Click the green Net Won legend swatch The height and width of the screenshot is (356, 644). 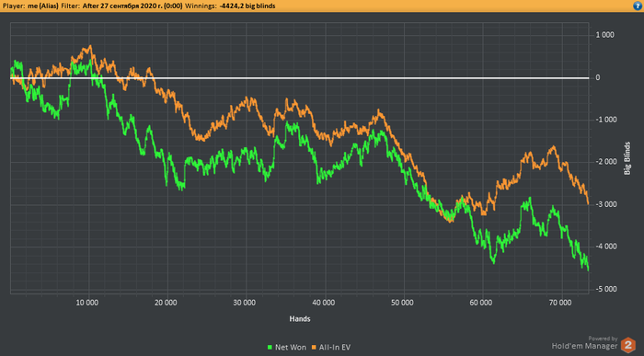click(x=270, y=348)
